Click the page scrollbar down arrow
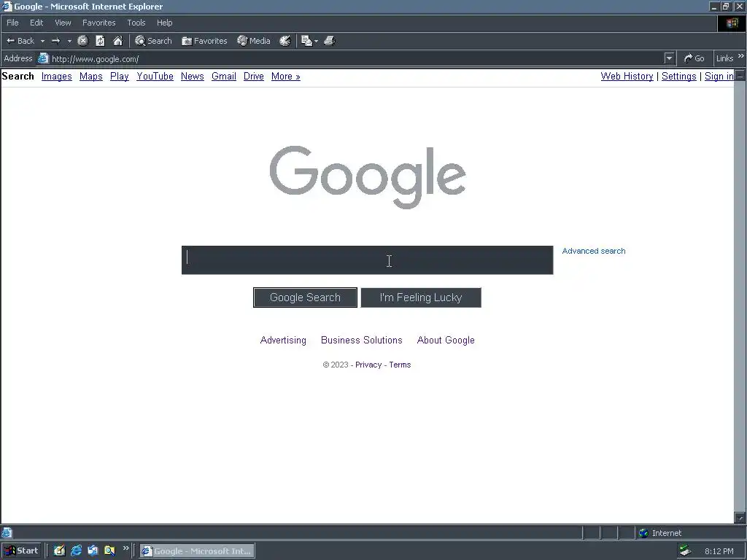This screenshot has width=747, height=560. click(740, 518)
